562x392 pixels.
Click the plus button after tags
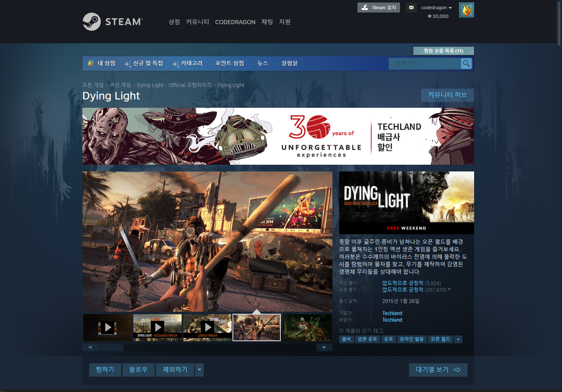[458, 339]
